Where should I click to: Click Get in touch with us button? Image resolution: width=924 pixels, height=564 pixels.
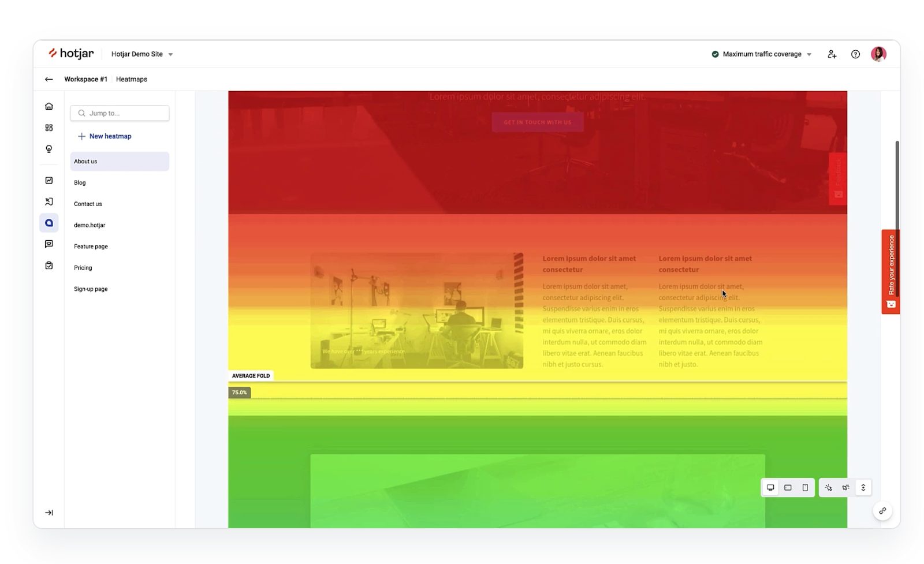[538, 122]
